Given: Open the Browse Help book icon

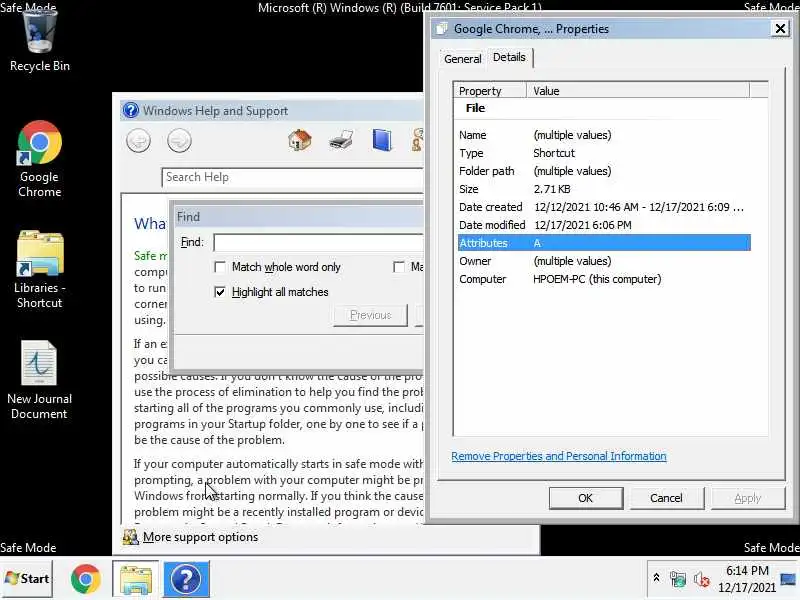Looking at the screenshot, I should coord(382,140).
